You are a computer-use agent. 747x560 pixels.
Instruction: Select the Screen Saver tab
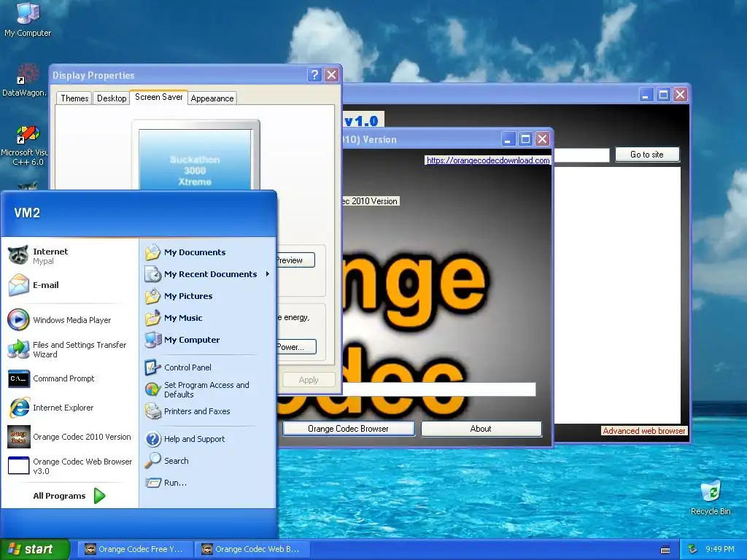coord(158,97)
